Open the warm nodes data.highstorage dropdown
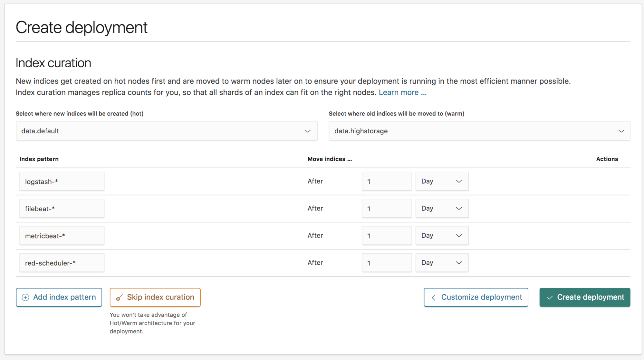 point(479,131)
